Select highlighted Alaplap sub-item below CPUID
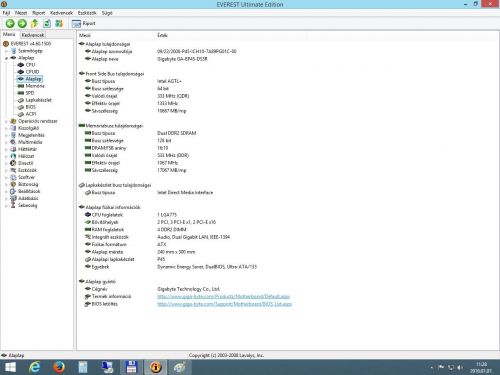500x375 pixels. point(33,79)
